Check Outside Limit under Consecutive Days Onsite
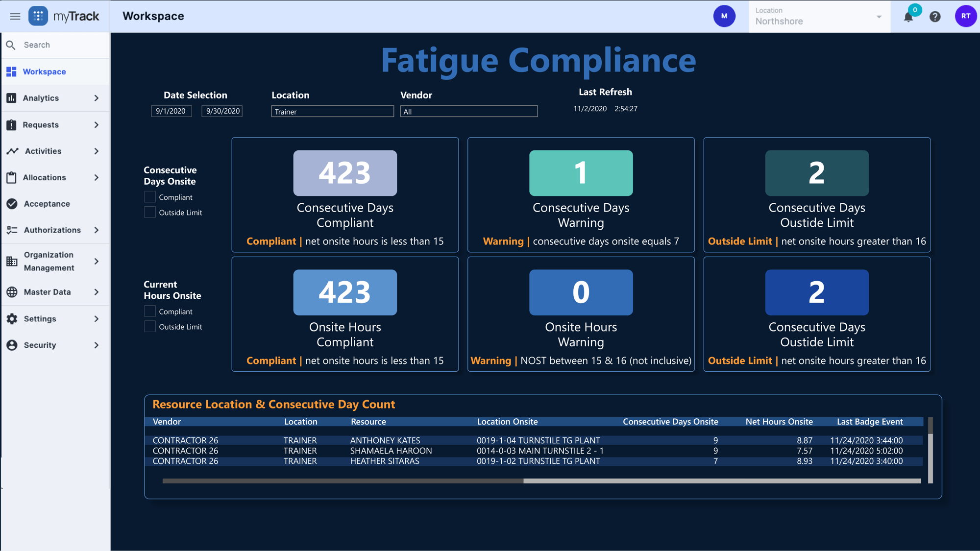The height and width of the screenshot is (551, 980). tap(150, 212)
